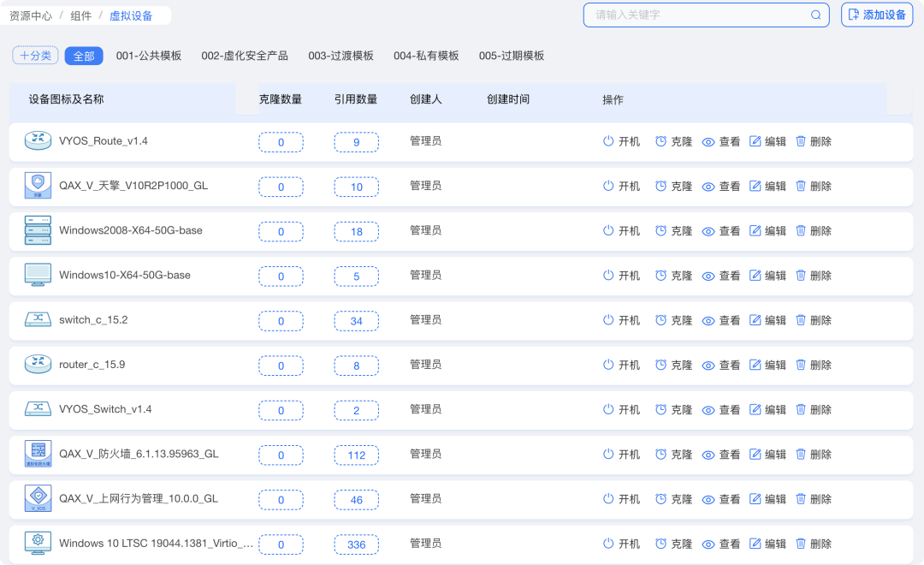
Task: 点击搜索框中的放大镜图标
Action: 814,15
